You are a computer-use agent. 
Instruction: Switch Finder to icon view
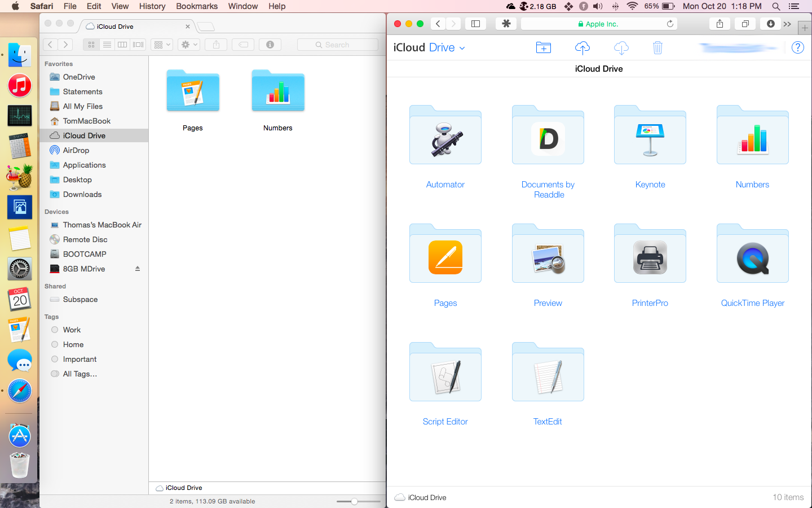[91, 45]
